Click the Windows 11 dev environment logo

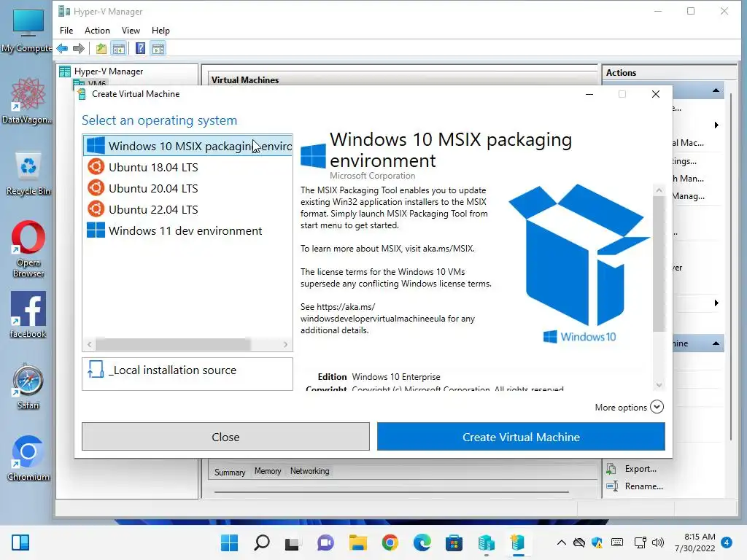click(96, 230)
